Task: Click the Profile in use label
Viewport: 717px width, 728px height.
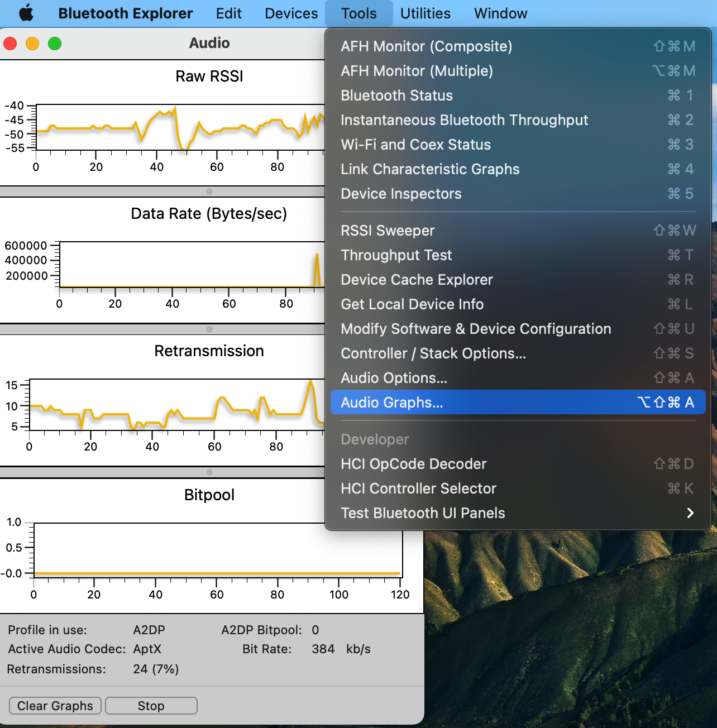Action: point(47,630)
